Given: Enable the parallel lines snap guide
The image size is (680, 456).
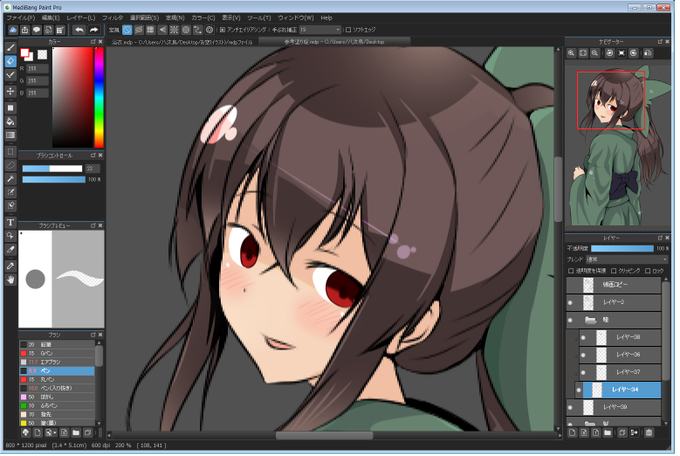Looking at the screenshot, I should click(x=139, y=30).
